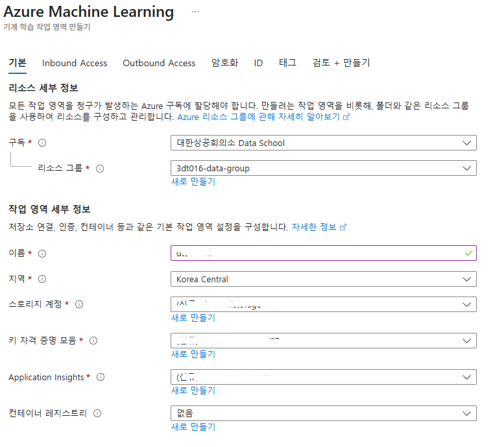Open the 리소스 그룹 dropdown 3dt016-data-group

click(x=324, y=168)
